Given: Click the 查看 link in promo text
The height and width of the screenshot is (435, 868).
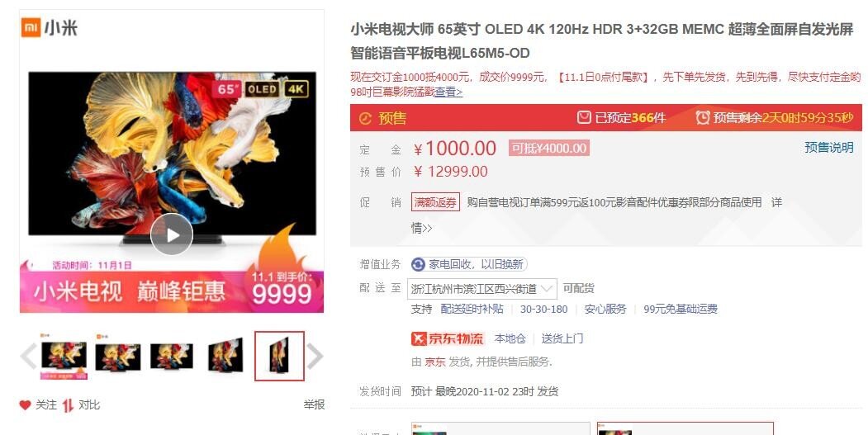Looking at the screenshot, I should pyautogui.click(x=448, y=92).
